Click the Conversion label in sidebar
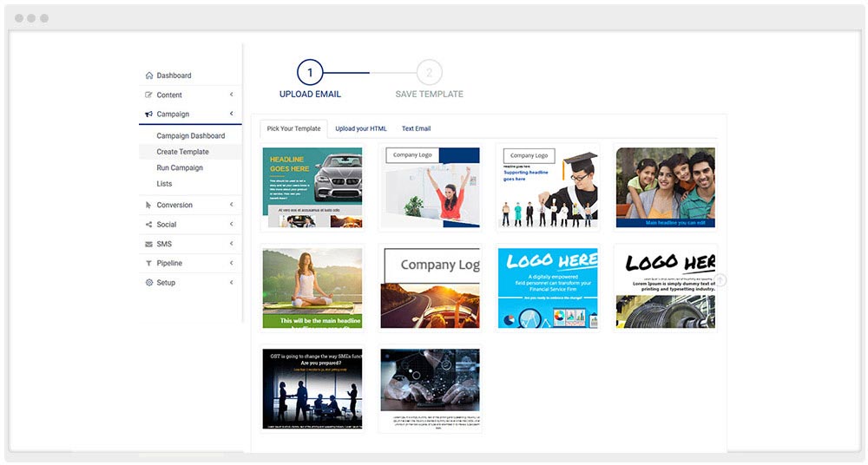Viewport: 868px width, 465px height. click(174, 205)
